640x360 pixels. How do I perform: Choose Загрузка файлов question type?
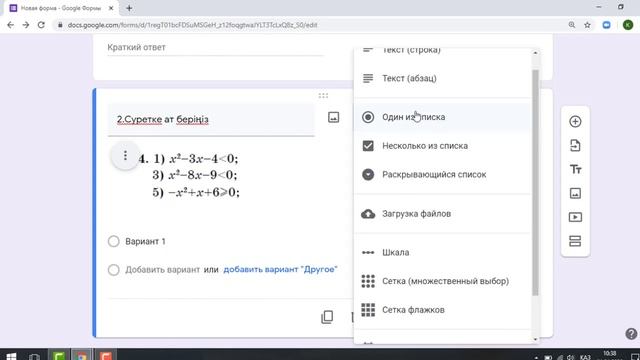[442, 214]
